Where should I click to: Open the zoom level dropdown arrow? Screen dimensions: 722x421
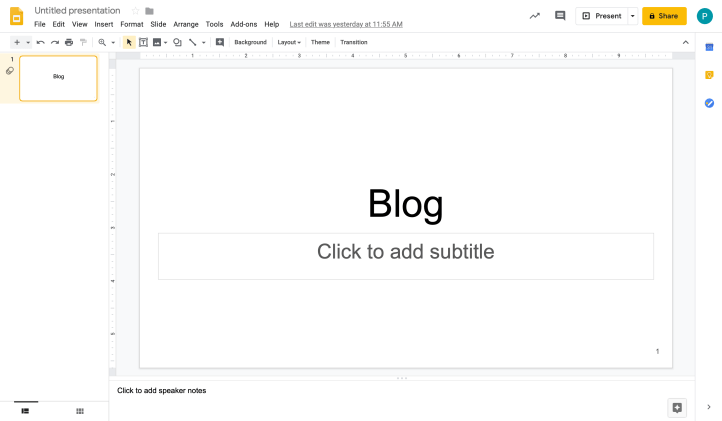click(113, 42)
